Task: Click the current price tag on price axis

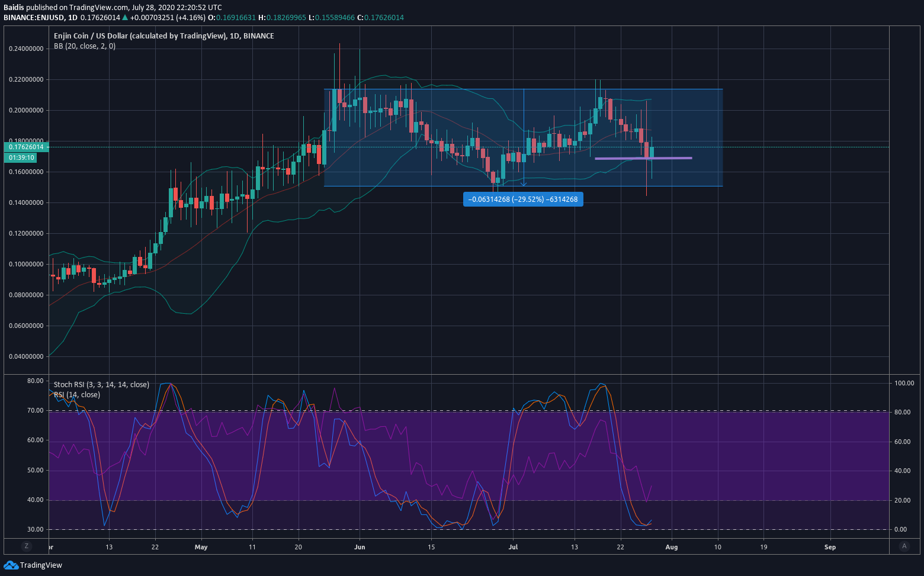Action: pos(26,147)
